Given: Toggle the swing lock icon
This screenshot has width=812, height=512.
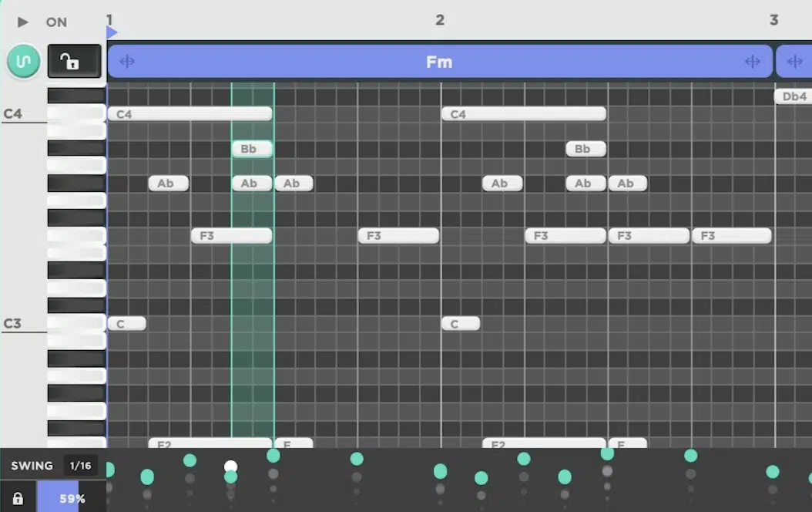Looking at the screenshot, I should [18, 498].
